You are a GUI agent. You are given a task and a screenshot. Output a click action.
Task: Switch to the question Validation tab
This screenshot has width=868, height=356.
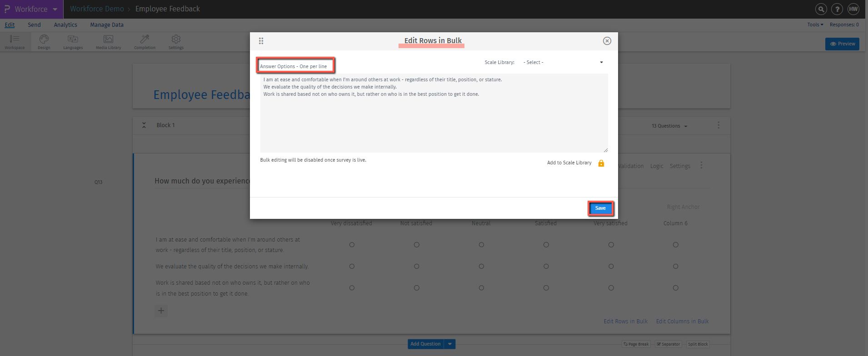(x=631, y=166)
